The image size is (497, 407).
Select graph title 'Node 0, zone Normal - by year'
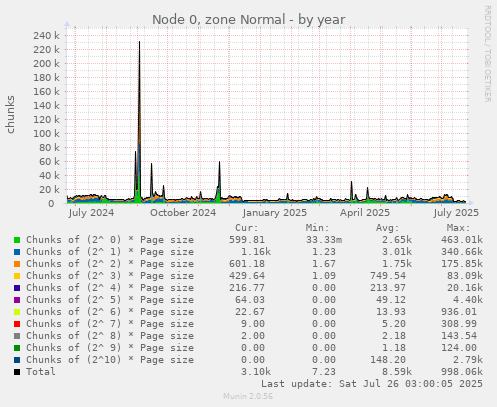pyautogui.click(x=249, y=20)
